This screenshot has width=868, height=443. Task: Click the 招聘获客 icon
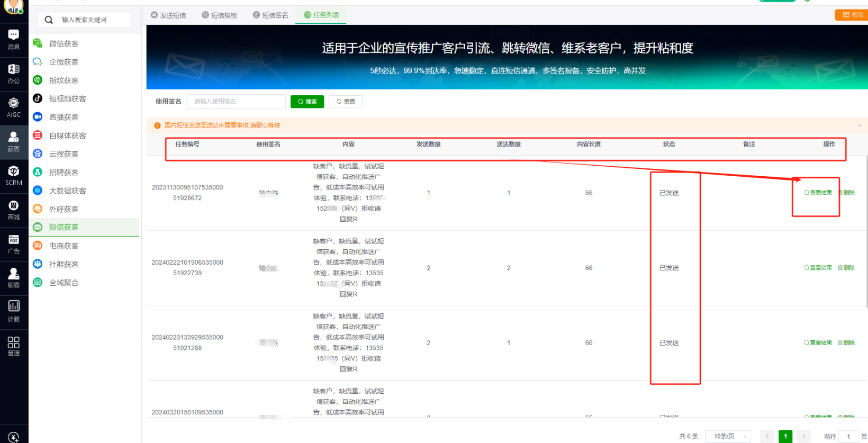coord(38,172)
